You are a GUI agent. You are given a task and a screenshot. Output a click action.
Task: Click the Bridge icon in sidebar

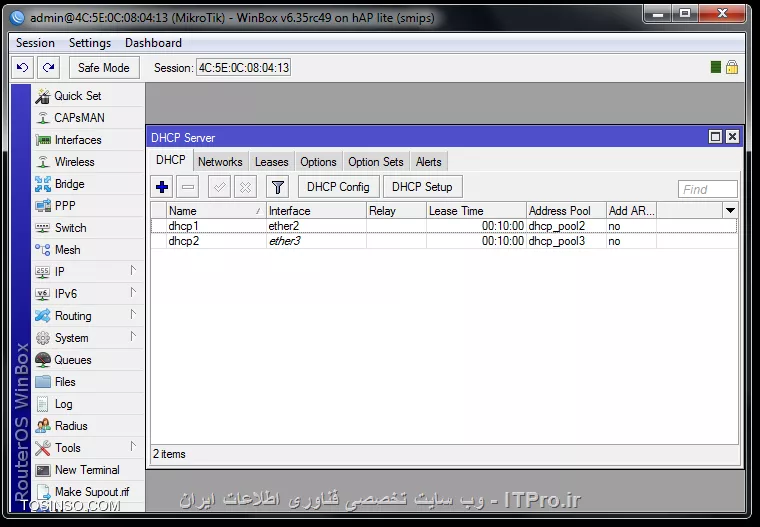[43, 184]
